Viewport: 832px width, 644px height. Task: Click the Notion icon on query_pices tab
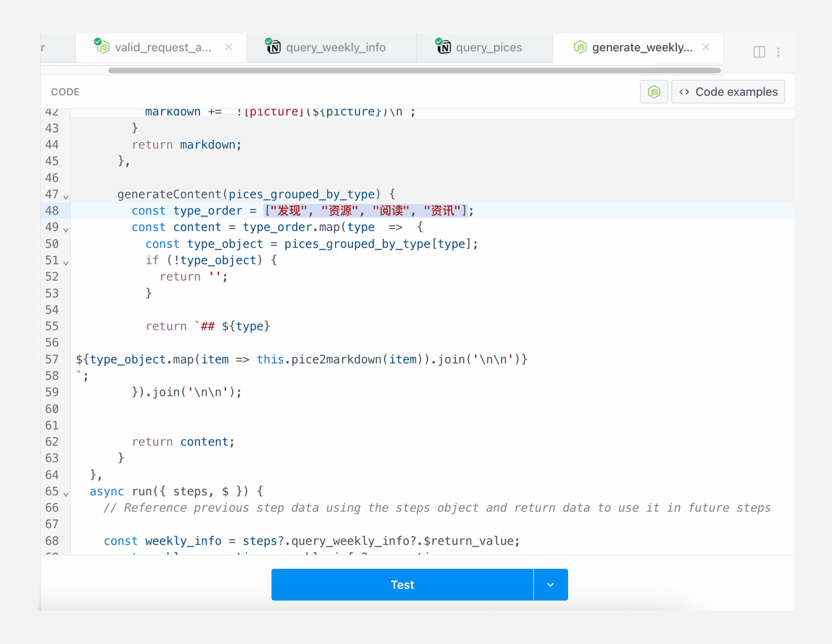pos(443,47)
